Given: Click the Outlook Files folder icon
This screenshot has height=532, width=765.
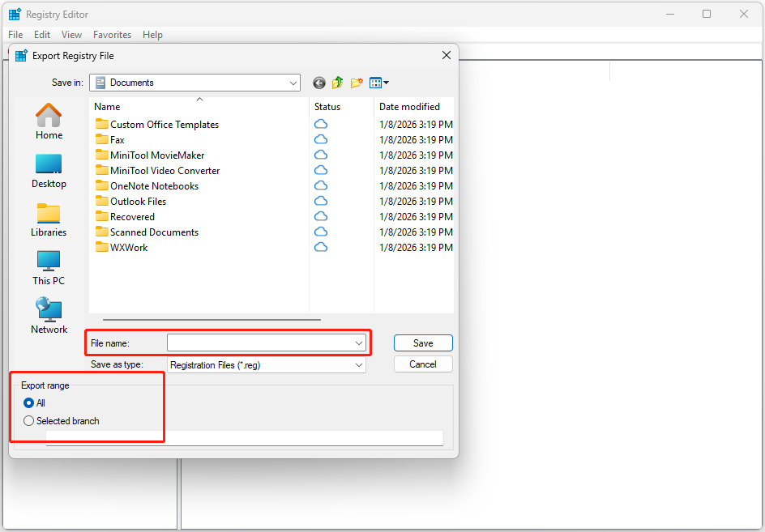Looking at the screenshot, I should [102, 201].
